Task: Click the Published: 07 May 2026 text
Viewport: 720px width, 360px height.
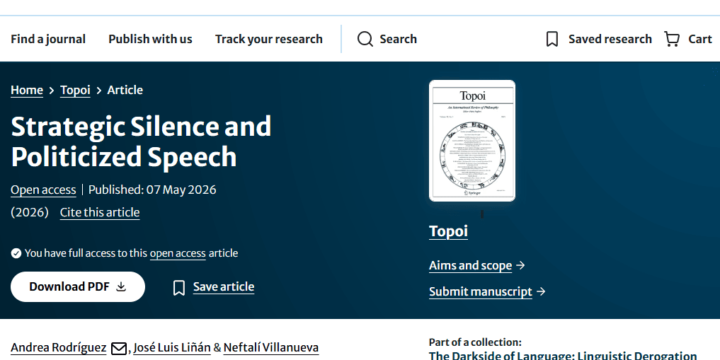Action: 152,190
